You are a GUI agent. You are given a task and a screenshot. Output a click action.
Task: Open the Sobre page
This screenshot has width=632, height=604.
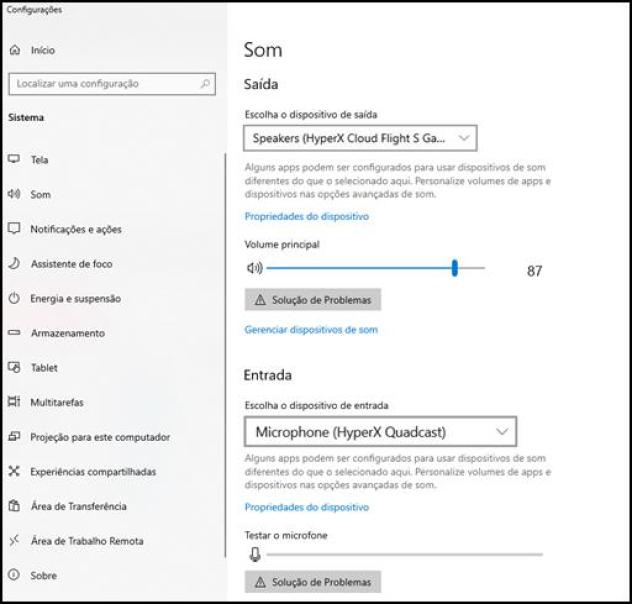pos(44,576)
